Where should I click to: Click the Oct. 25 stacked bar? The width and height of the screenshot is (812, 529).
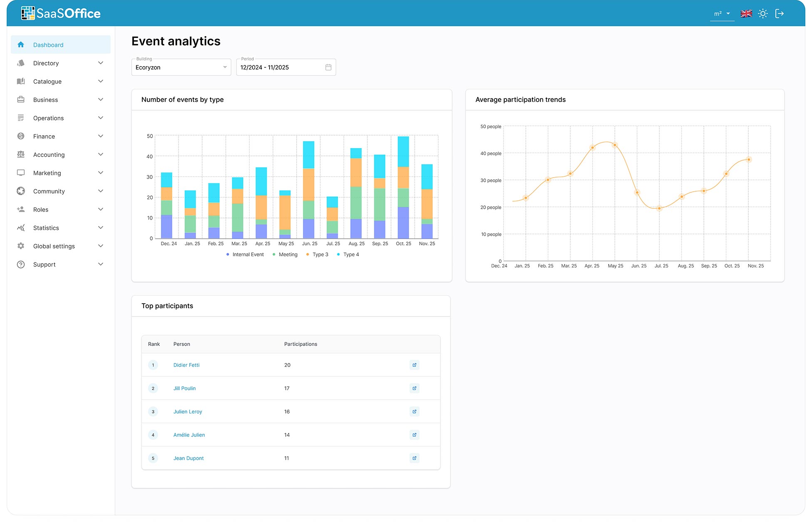click(403, 187)
